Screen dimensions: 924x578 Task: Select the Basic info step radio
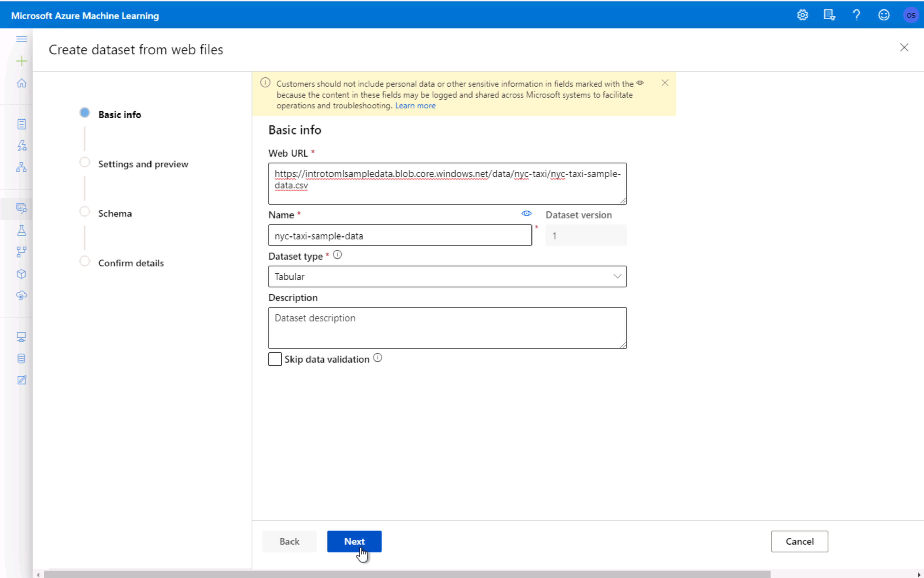(84, 112)
